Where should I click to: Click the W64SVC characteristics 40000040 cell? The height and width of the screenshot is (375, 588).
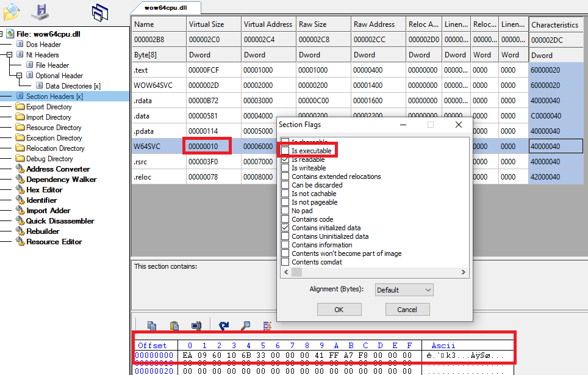click(x=556, y=147)
